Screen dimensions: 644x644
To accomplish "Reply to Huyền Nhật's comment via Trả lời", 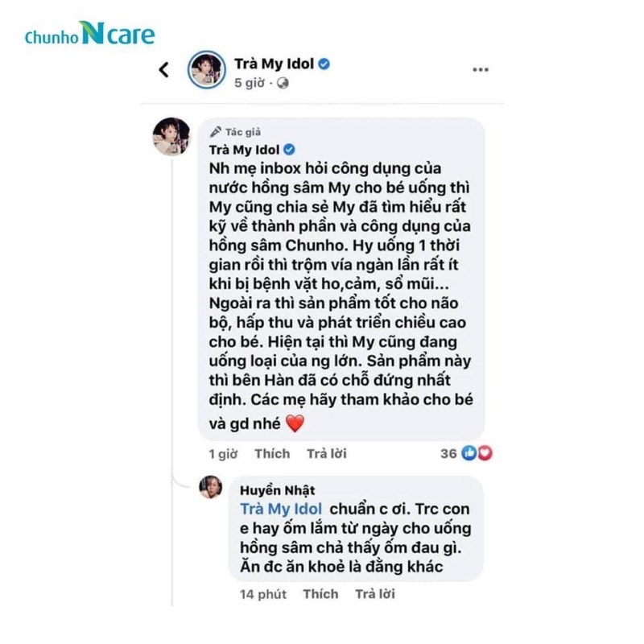I will 375,594.
